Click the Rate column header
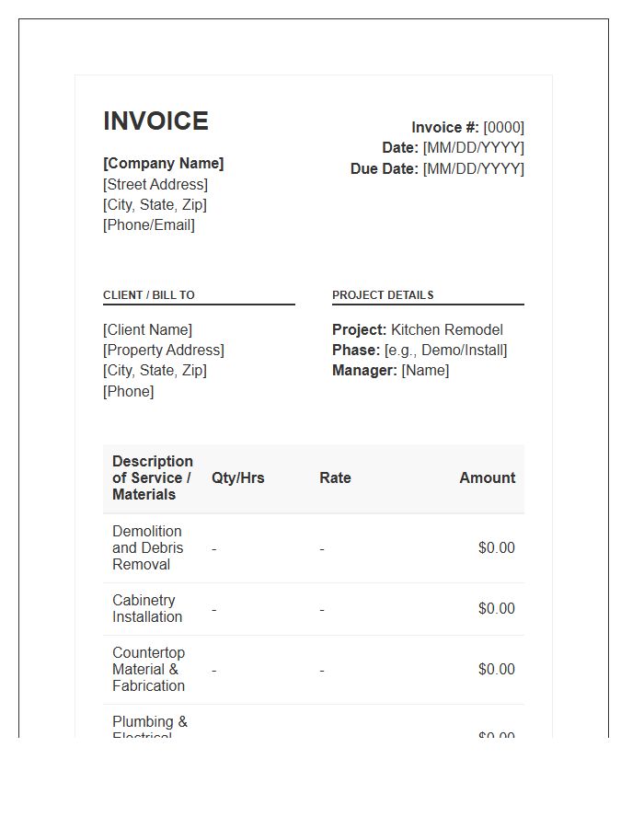The width and height of the screenshot is (644, 828). (335, 477)
